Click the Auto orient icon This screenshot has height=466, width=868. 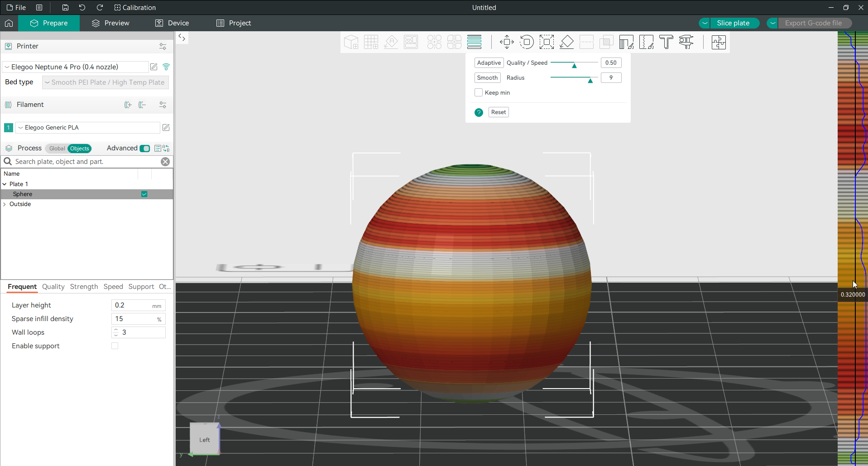click(x=391, y=42)
